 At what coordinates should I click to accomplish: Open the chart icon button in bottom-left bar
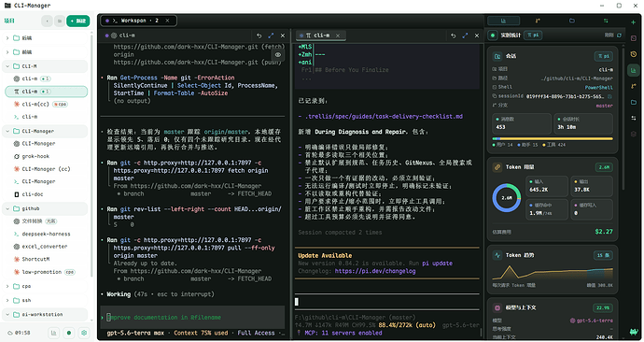tap(54, 333)
